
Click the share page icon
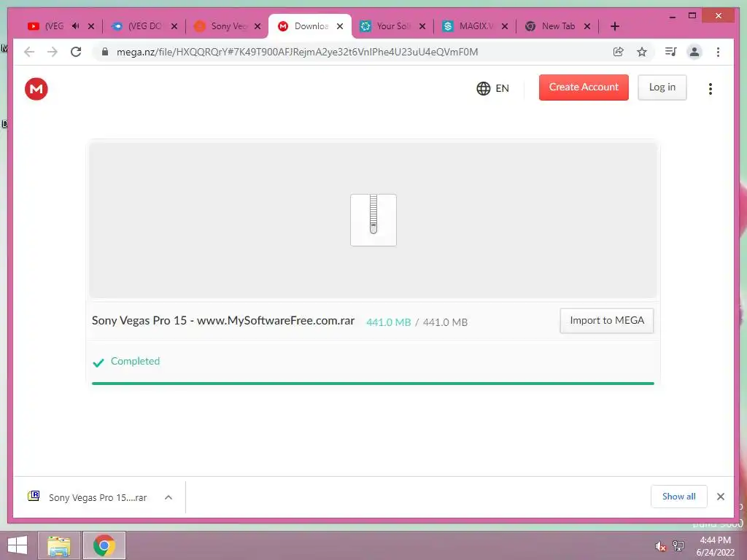coord(619,52)
